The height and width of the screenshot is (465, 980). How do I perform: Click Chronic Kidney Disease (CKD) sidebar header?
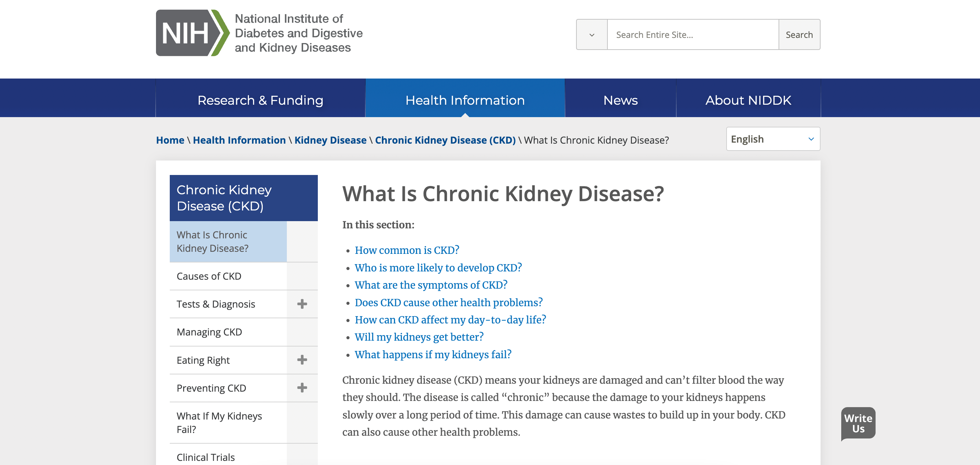click(243, 198)
